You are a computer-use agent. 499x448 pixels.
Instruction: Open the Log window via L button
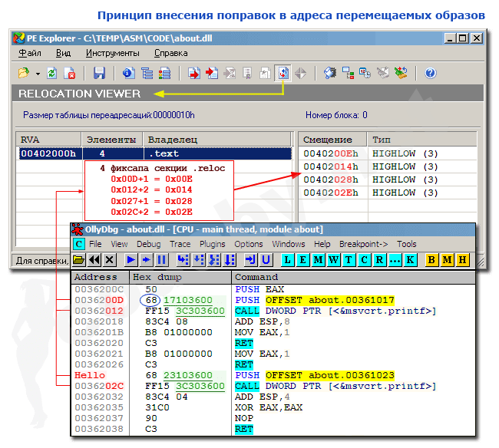pyautogui.click(x=287, y=260)
